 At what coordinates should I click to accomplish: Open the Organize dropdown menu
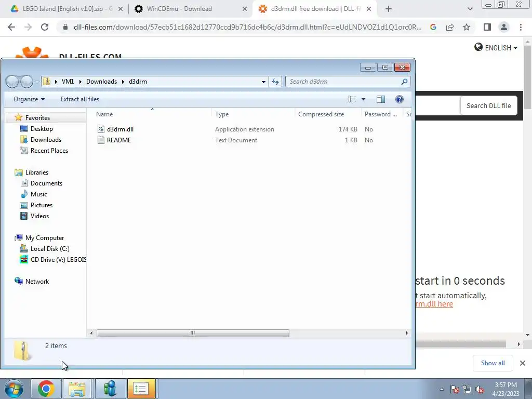point(29,99)
